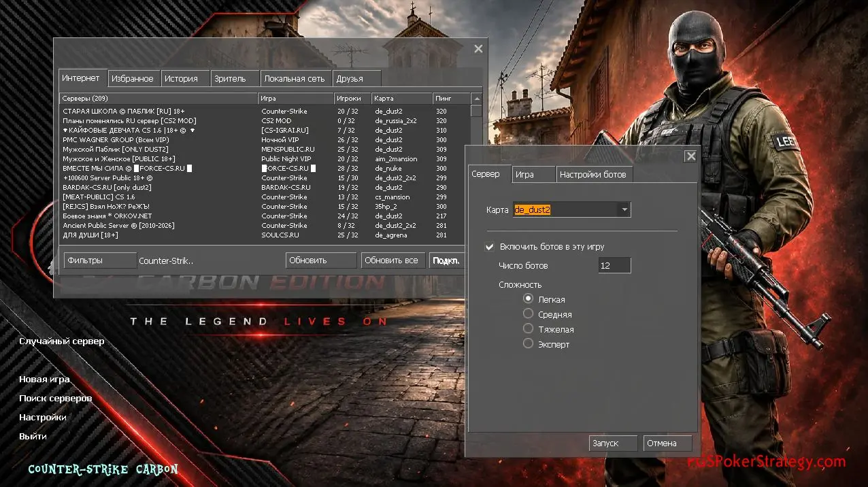Click the number of bots field
Viewport: 868px width, 487px height.
click(614, 265)
